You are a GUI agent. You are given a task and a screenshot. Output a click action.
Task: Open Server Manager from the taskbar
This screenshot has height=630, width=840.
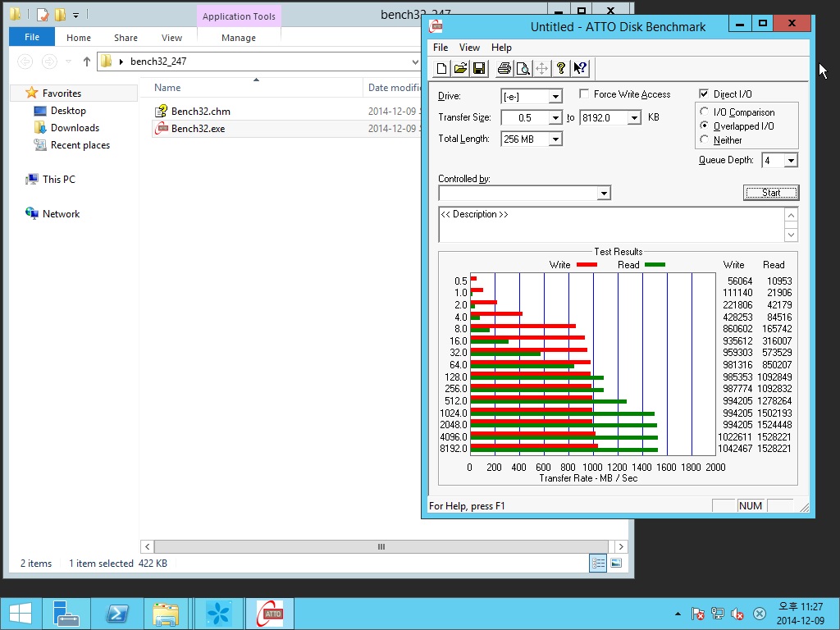[x=66, y=614]
